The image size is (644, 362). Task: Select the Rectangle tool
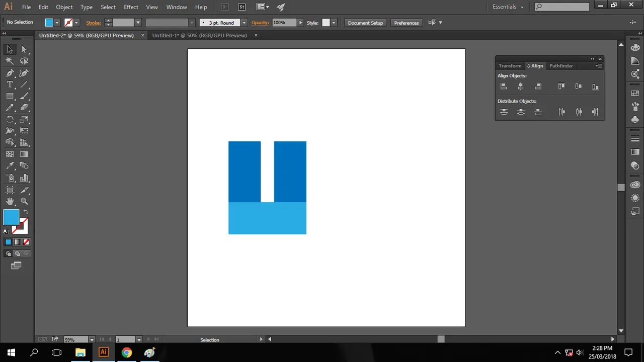pyautogui.click(x=10, y=96)
